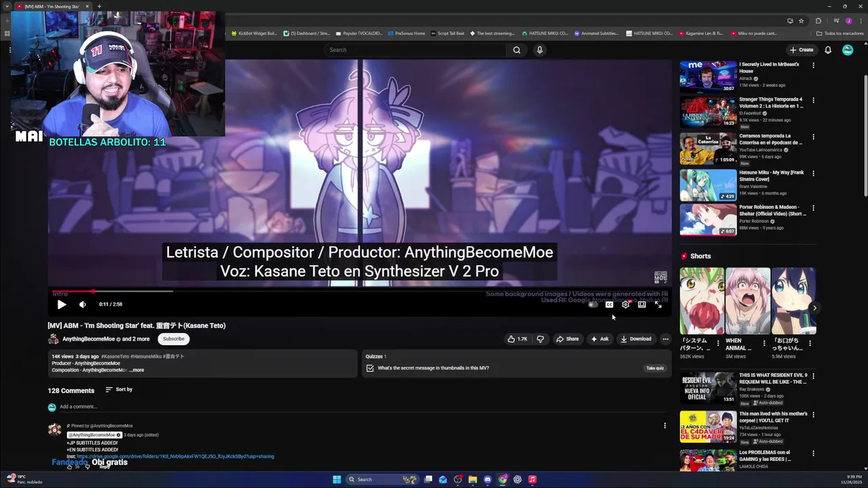Screen dimensions: 868x488
Task: Click the Take quiz button
Action: (x=654, y=368)
